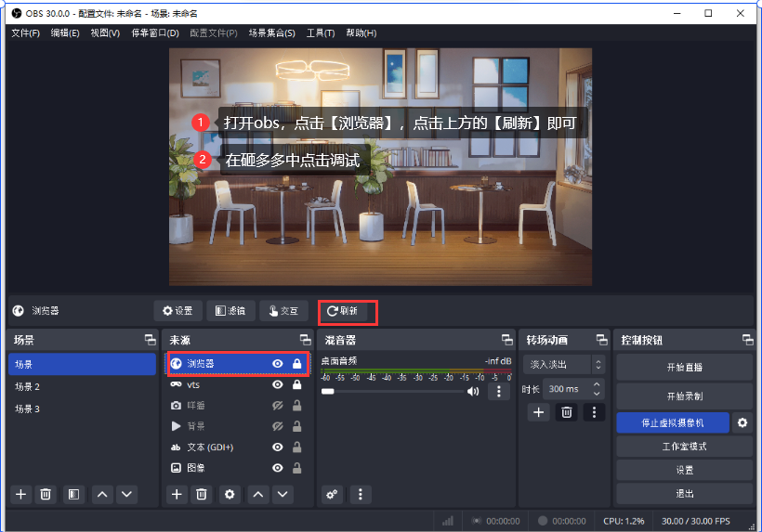Toggle visibility of 文本 (GDI+) source
This screenshot has width=762, height=532.
pyautogui.click(x=278, y=448)
